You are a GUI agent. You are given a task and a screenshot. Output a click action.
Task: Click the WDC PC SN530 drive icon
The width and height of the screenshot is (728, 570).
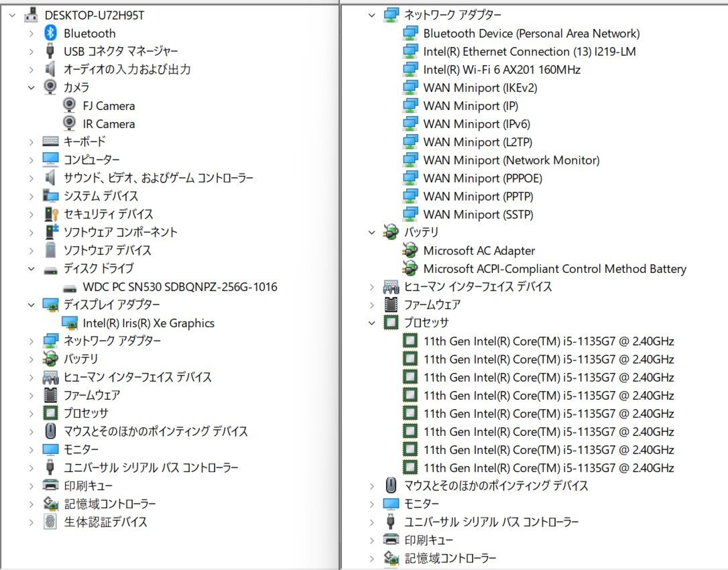click(x=70, y=288)
